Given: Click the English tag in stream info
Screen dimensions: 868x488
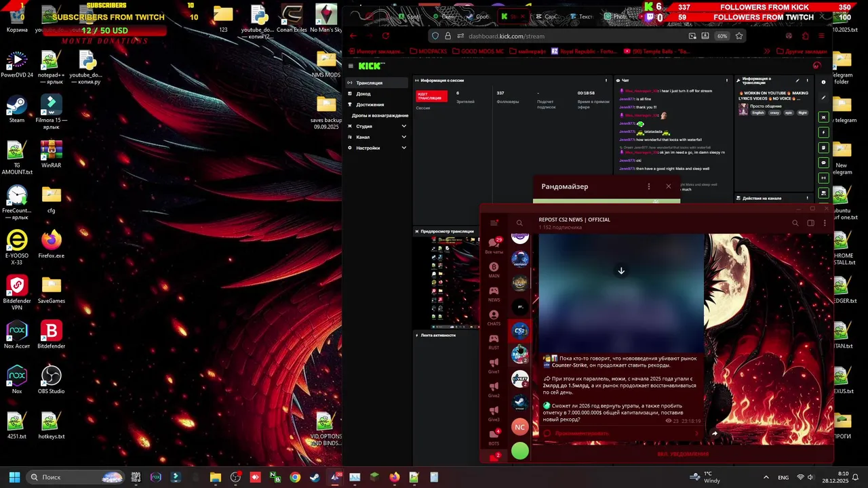Looking at the screenshot, I should 758,113.
